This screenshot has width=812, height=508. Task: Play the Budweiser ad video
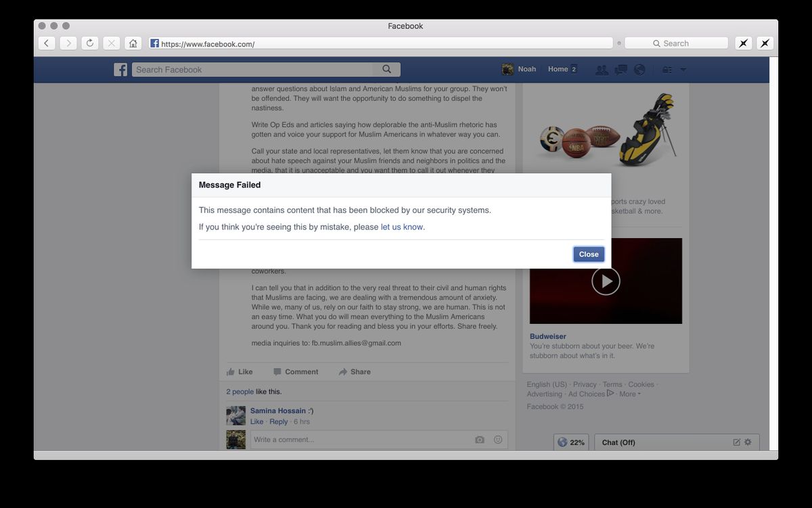[x=606, y=281]
